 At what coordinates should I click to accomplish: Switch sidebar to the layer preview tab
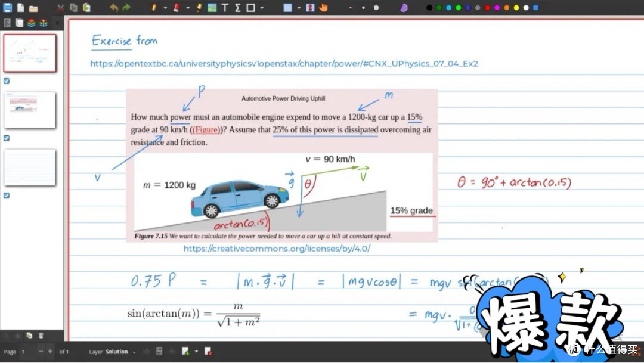[x=31, y=23]
